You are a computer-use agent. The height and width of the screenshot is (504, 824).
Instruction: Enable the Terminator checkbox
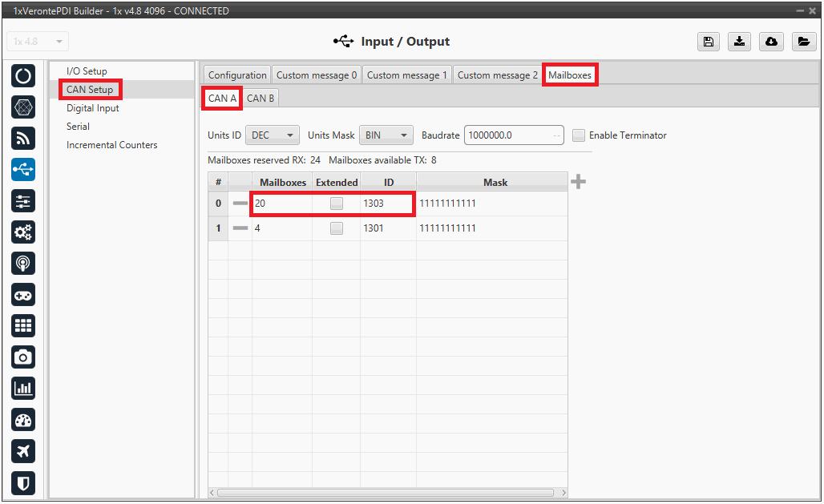579,135
